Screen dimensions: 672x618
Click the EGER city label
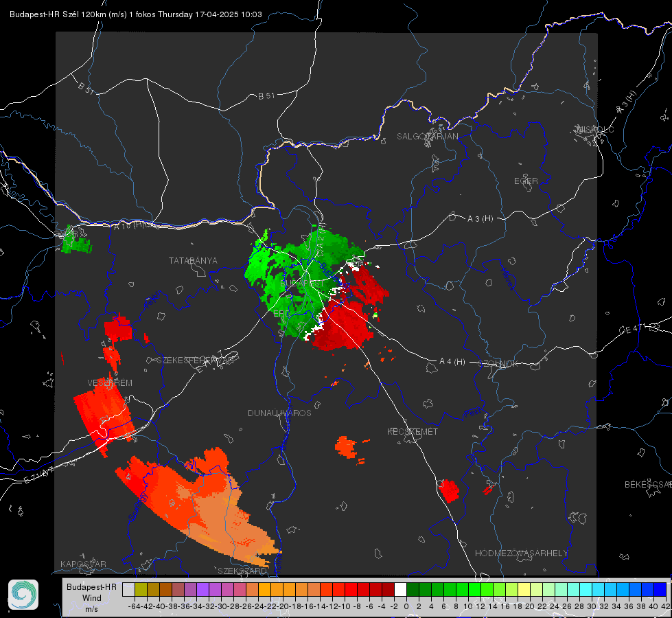coord(526,181)
